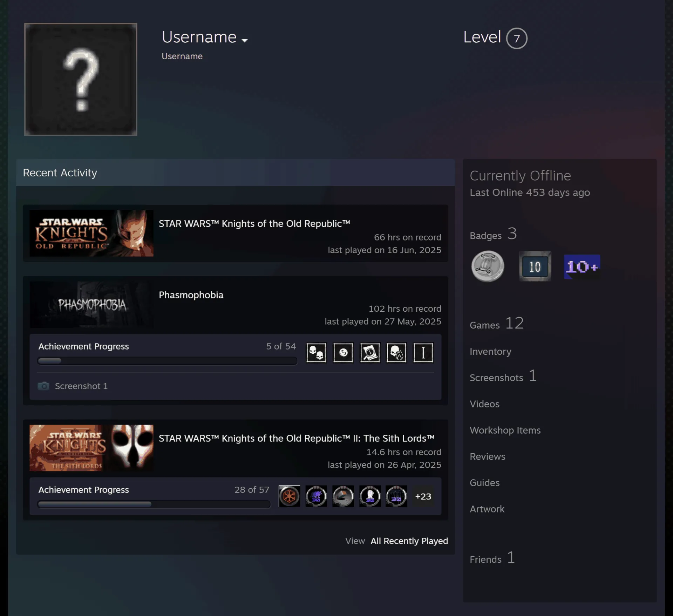Viewport: 673px width, 616px height.
Task: Open the Phasmophobia title link
Action: click(191, 295)
